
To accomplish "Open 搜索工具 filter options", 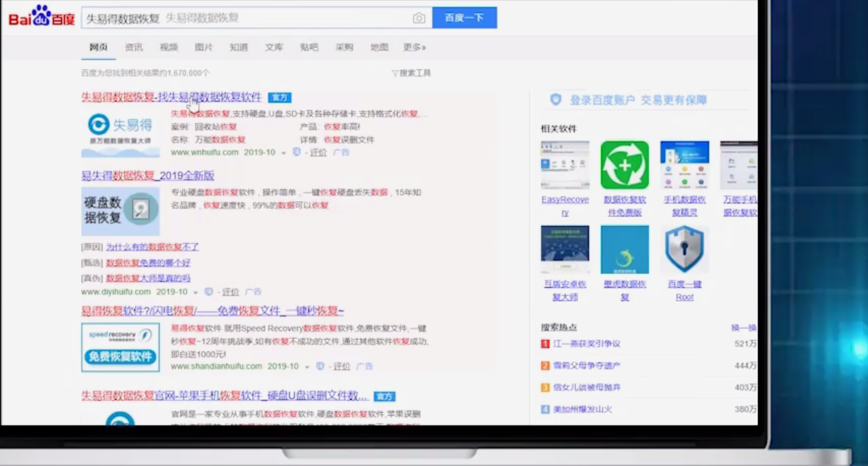I will click(411, 73).
